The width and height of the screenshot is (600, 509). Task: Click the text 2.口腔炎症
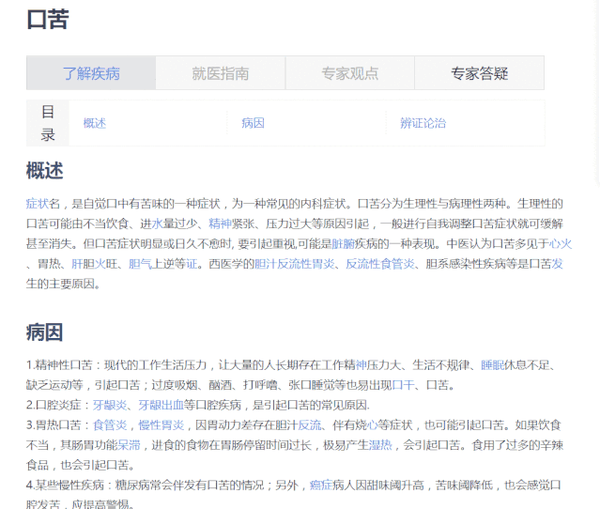tap(54, 405)
